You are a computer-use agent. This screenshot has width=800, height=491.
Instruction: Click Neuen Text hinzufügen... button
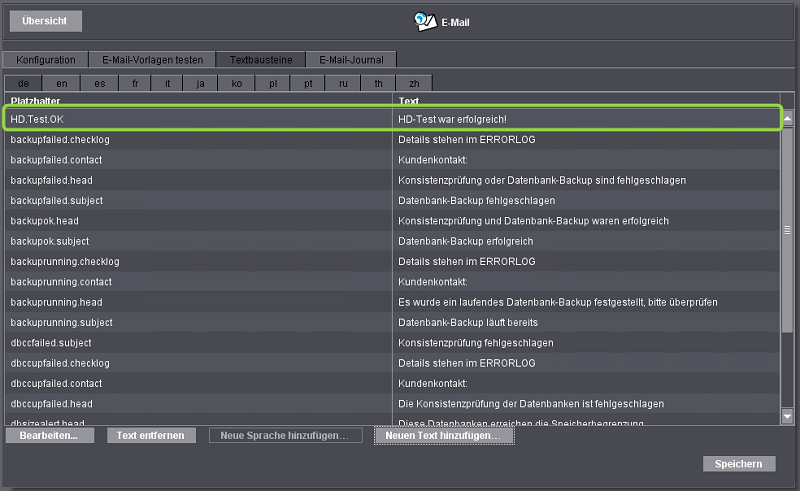[x=443, y=436]
